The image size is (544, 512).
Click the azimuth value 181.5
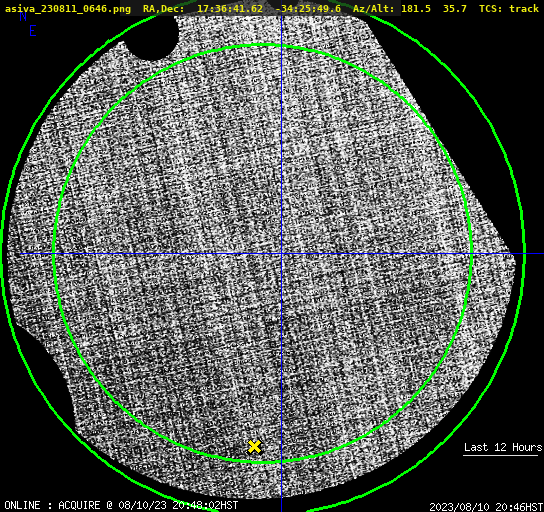point(416,8)
